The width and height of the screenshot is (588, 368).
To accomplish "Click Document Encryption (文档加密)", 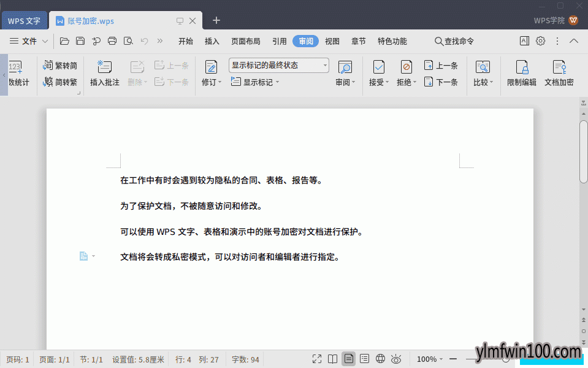I will (x=559, y=74).
